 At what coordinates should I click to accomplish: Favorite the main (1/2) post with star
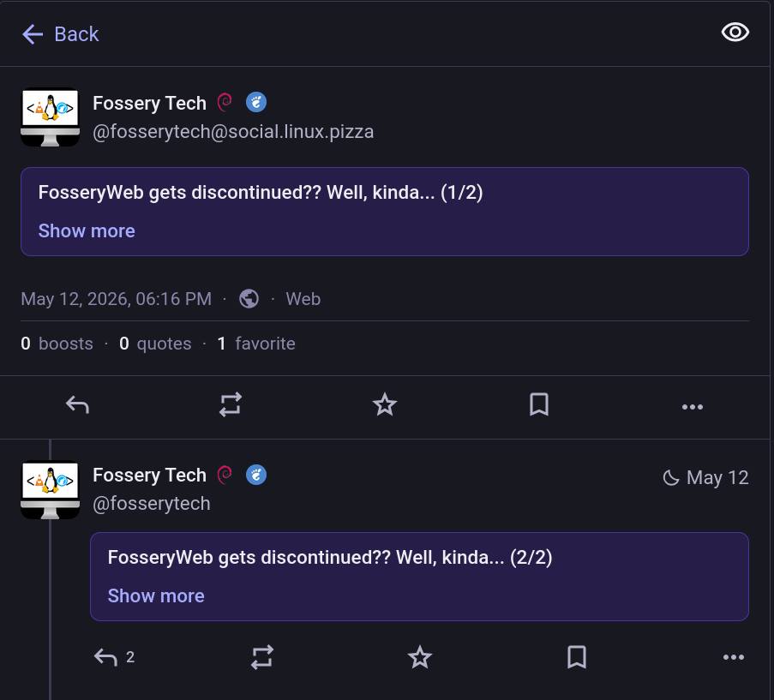click(x=385, y=405)
